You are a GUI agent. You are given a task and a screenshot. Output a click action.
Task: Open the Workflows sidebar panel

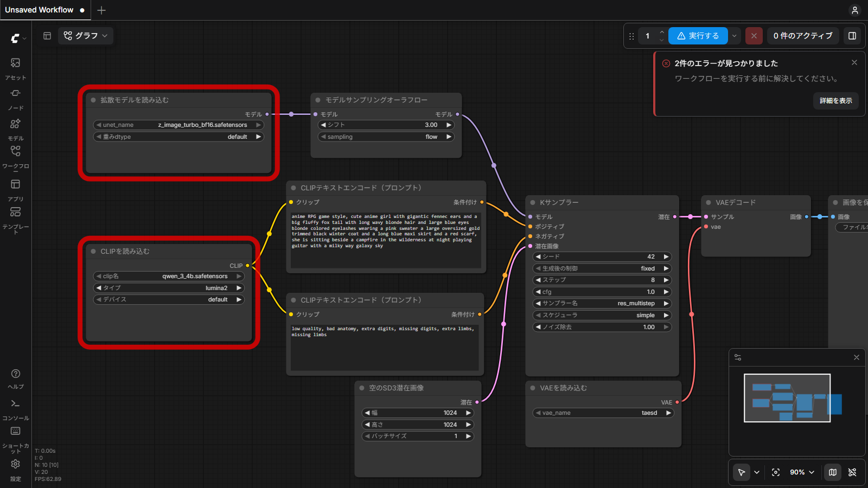pyautogui.click(x=16, y=157)
